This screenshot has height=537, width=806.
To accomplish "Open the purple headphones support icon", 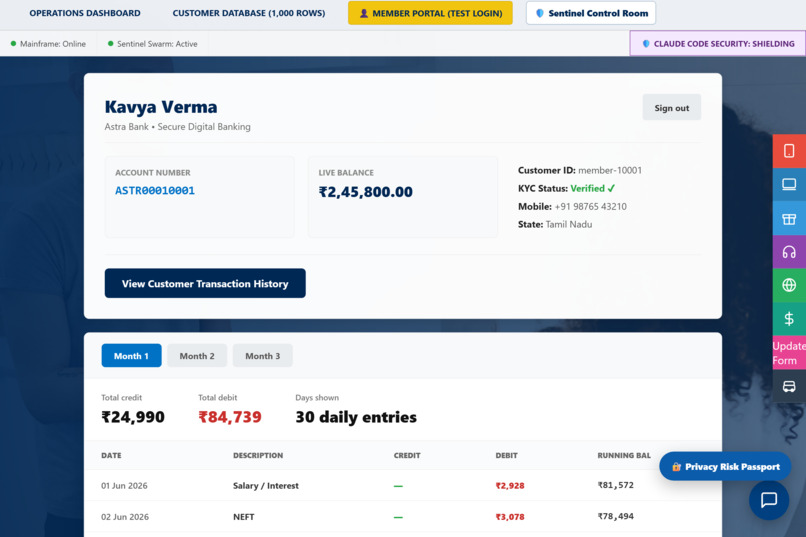I will [789, 252].
